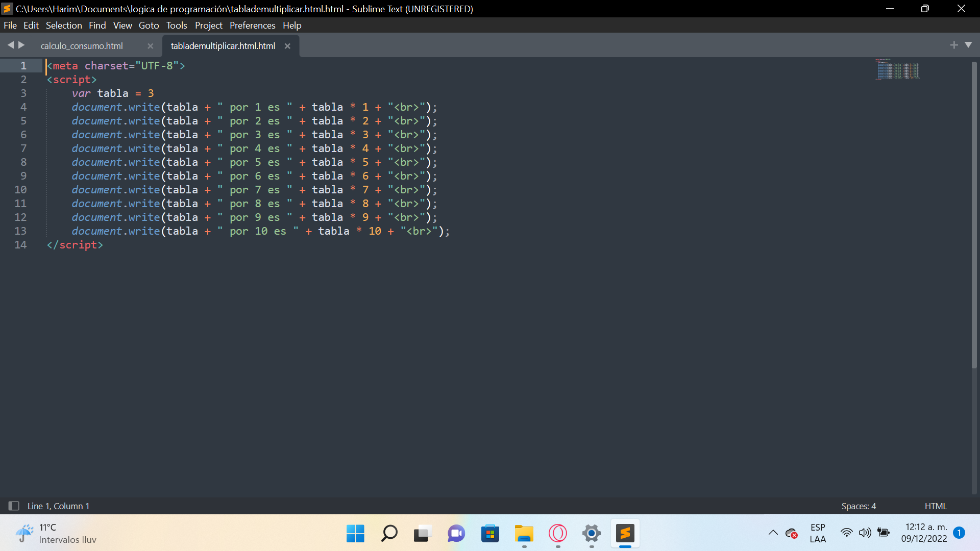Click line number 14 in gutter
Image resolution: width=980 pixels, height=551 pixels.
(20, 245)
